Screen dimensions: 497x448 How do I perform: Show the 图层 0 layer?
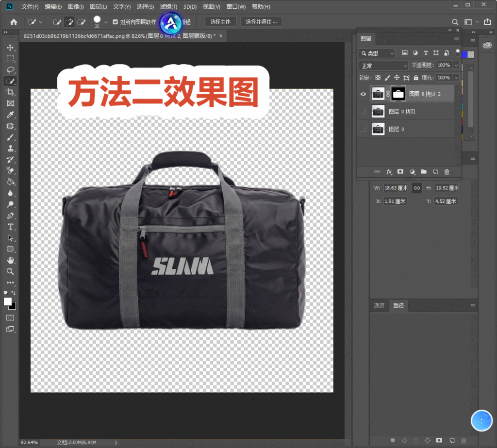[363, 129]
